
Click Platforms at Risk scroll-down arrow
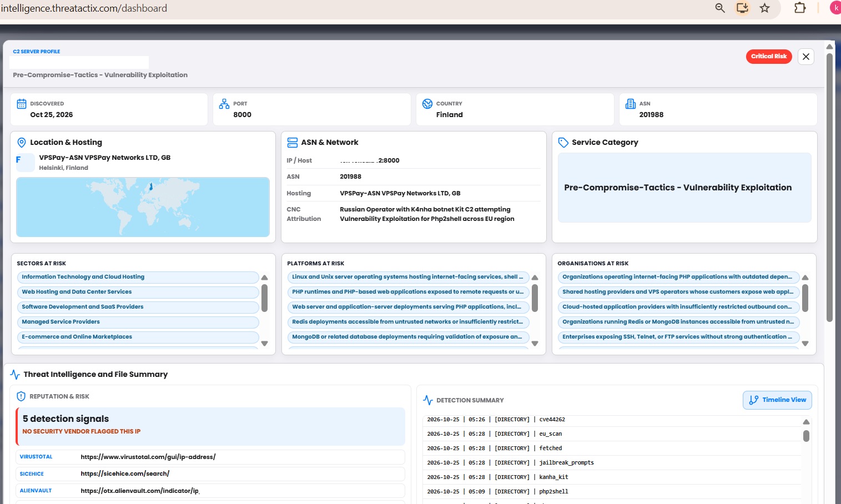(535, 344)
